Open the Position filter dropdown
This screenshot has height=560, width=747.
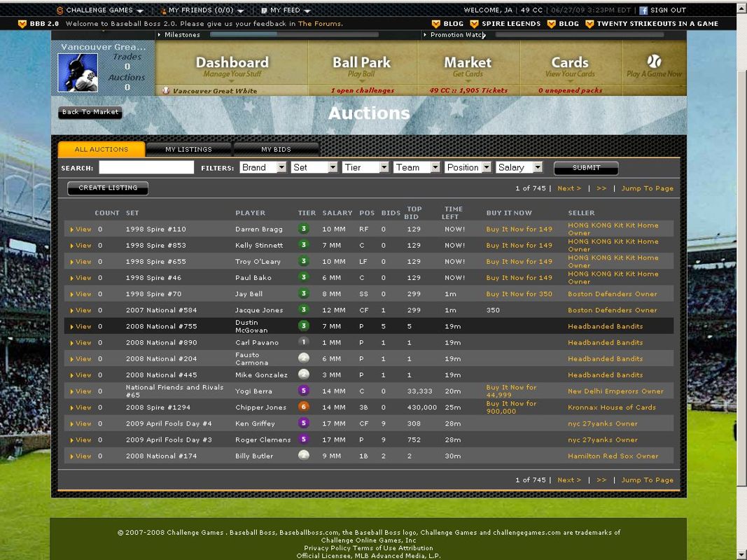(468, 167)
